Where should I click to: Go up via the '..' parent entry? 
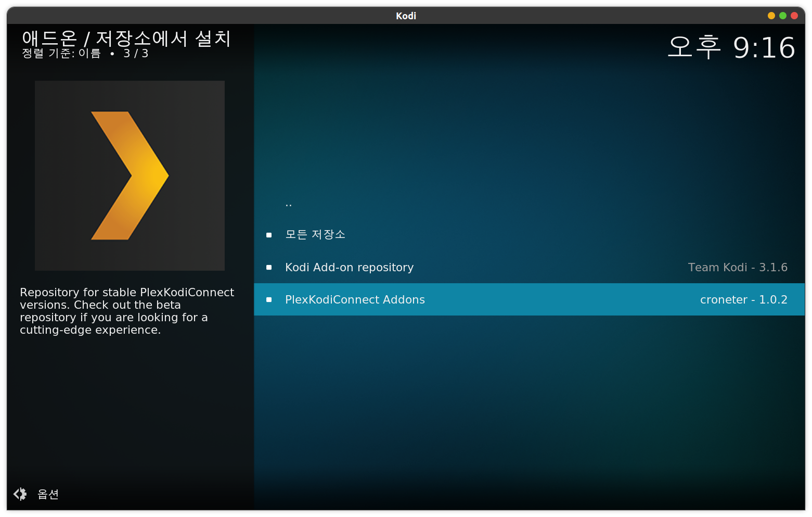click(x=529, y=203)
